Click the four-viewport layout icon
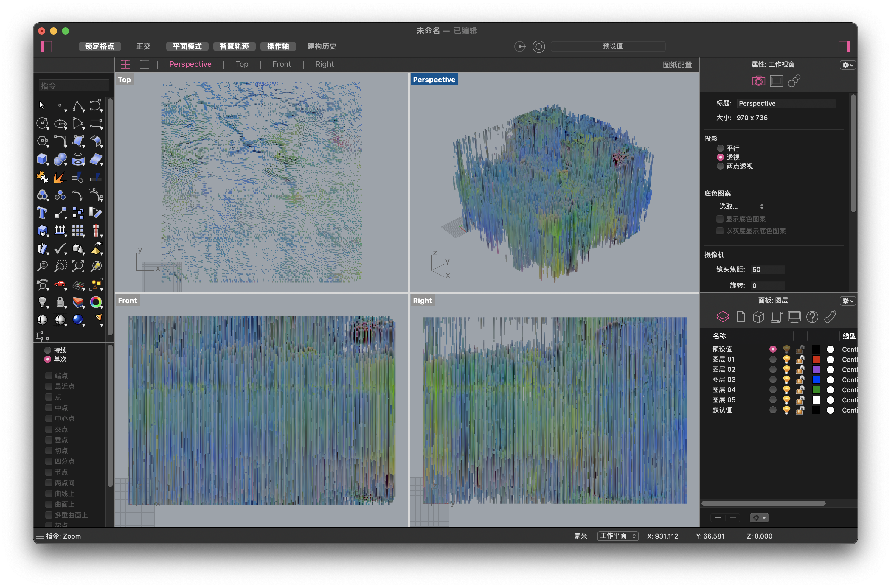Viewport: 891px width, 588px height. (x=125, y=65)
